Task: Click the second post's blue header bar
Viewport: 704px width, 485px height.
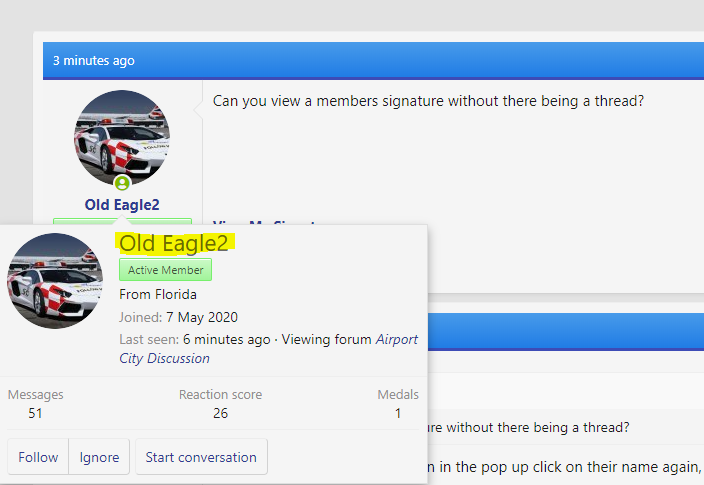Action: tap(566, 332)
